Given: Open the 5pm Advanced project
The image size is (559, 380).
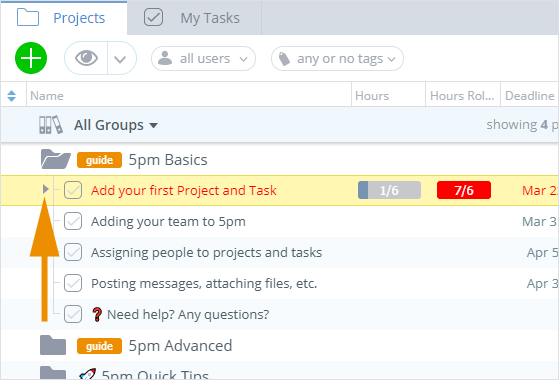Looking at the screenshot, I should 180,346.
